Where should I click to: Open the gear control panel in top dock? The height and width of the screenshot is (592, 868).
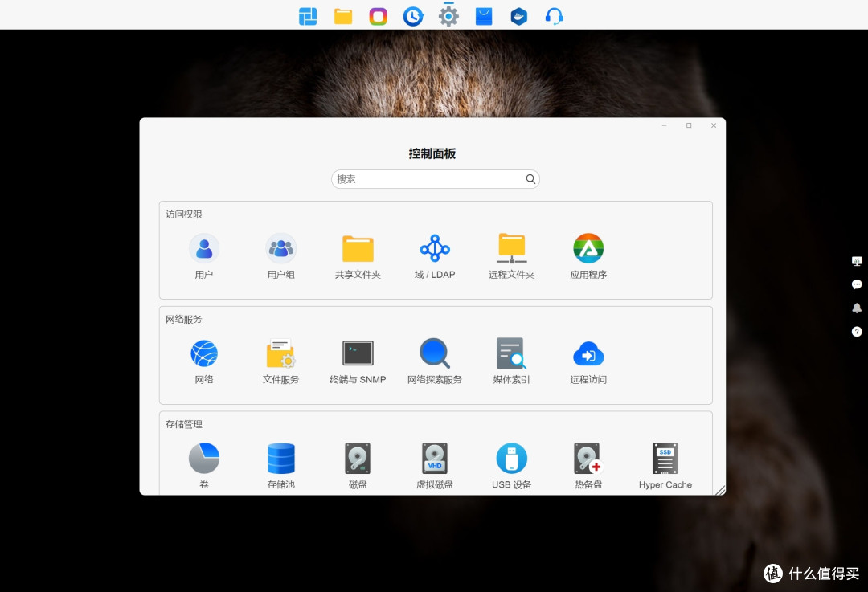448,16
